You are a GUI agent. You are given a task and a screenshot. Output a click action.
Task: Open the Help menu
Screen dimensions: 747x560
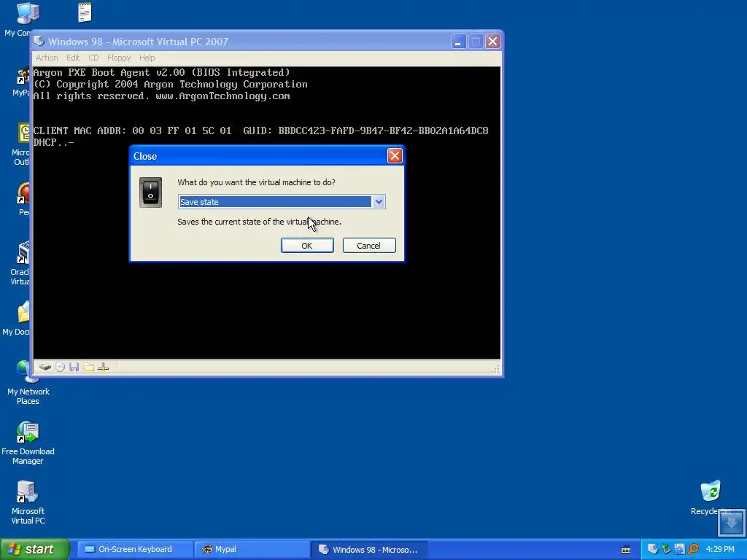click(147, 58)
